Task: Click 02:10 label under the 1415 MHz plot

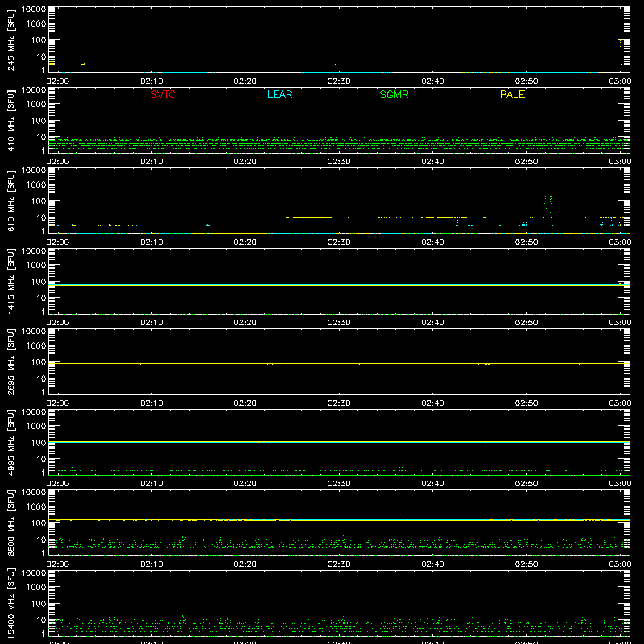Action: tap(151, 323)
